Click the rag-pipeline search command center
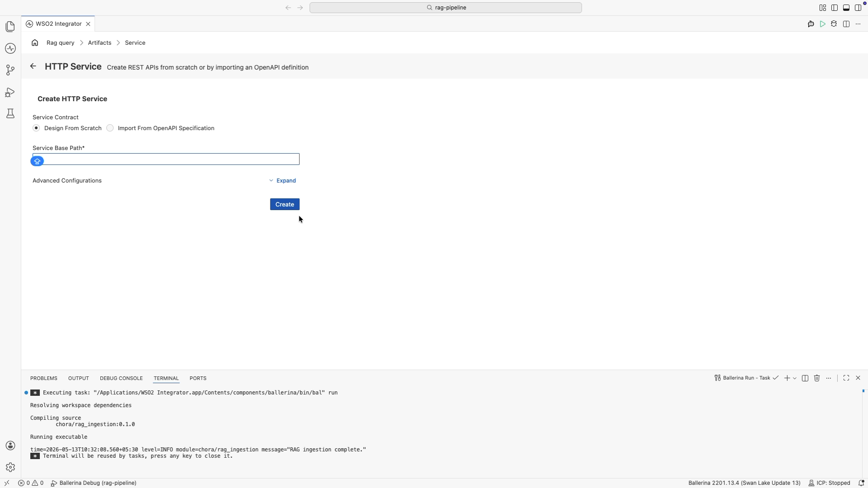The width and height of the screenshot is (868, 488). pos(446,8)
